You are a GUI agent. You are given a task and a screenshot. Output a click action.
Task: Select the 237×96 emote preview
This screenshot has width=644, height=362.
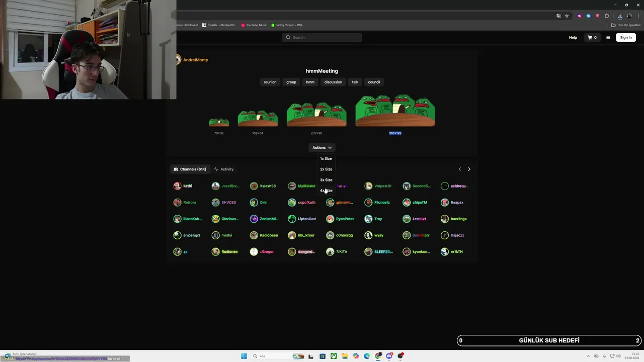316,114
